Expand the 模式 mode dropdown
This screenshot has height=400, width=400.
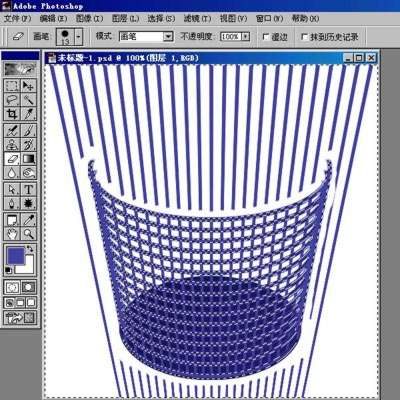[168, 36]
